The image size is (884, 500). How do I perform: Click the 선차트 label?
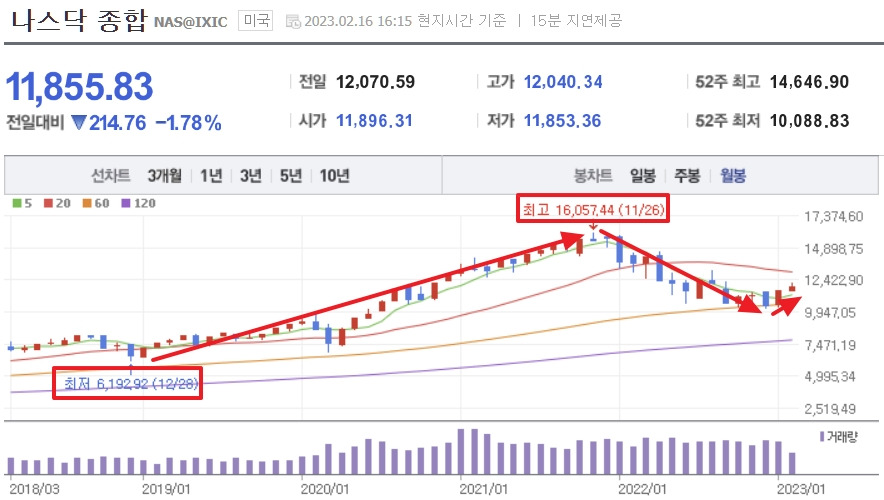pyautogui.click(x=110, y=176)
